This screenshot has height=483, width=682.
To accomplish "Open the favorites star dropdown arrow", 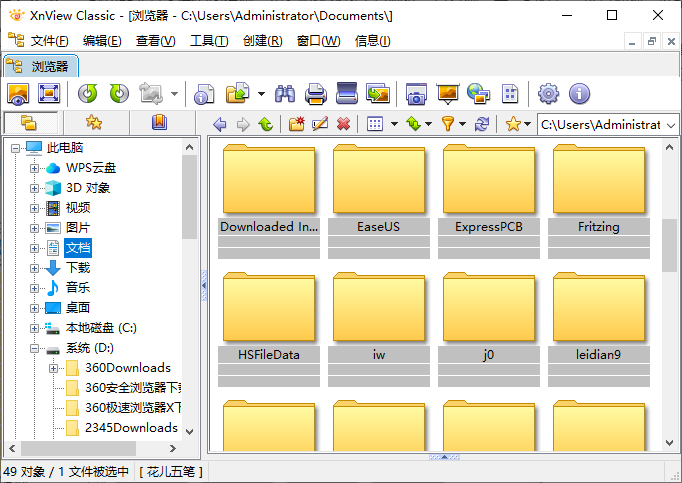I will tap(528, 124).
